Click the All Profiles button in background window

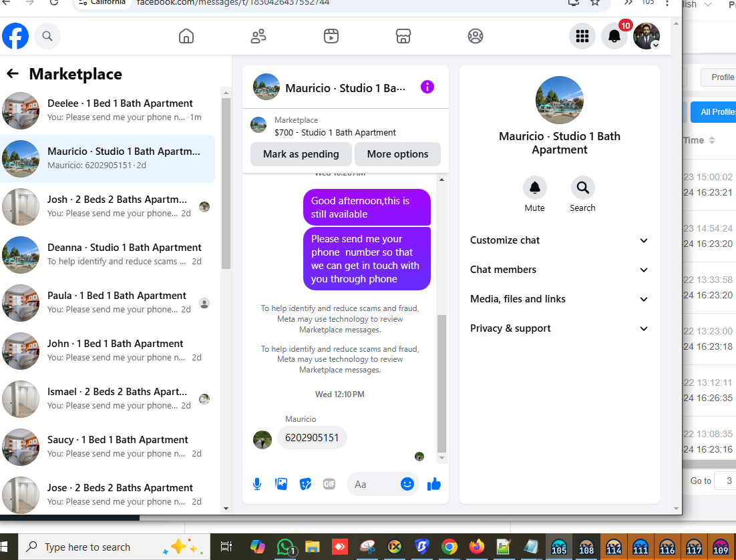pyautogui.click(x=713, y=112)
